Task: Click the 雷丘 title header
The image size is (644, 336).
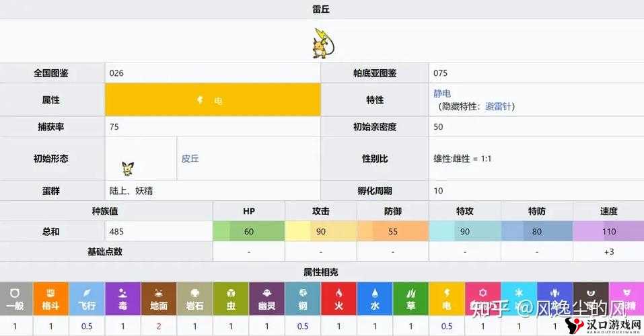Action: tap(321, 9)
